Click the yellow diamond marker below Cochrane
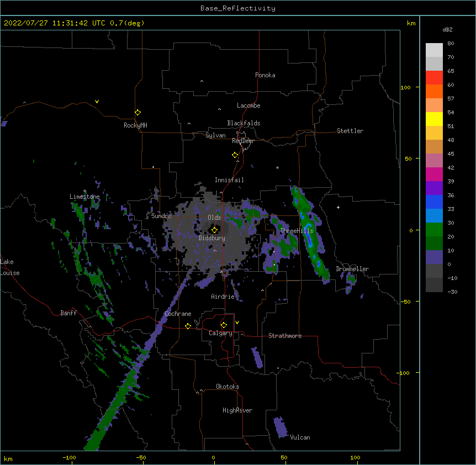476x465 pixels. point(188,326)
